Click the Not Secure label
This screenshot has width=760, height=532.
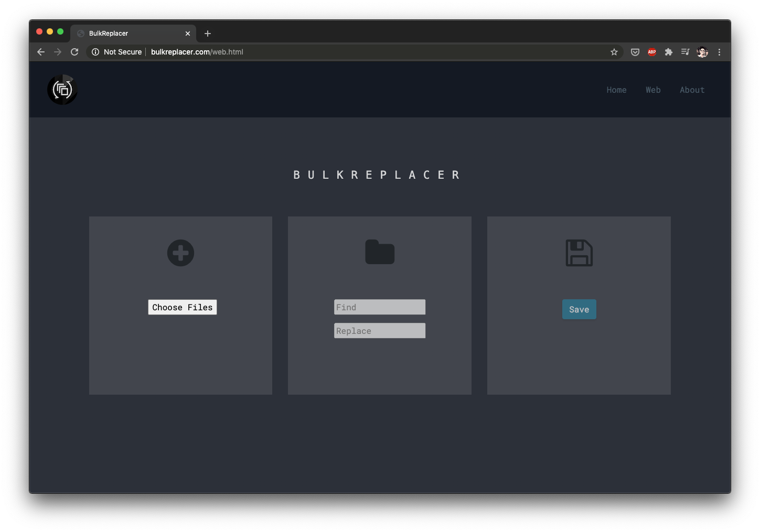(123, 52)
